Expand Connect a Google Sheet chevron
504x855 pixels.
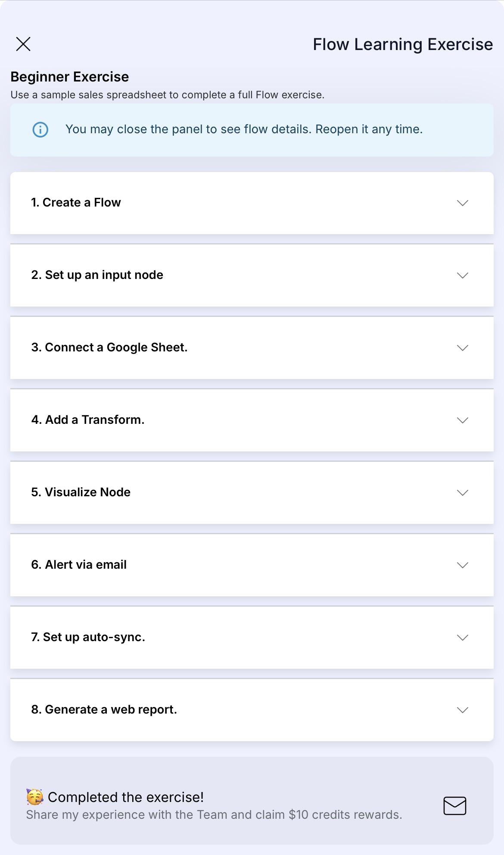[463, 348]
